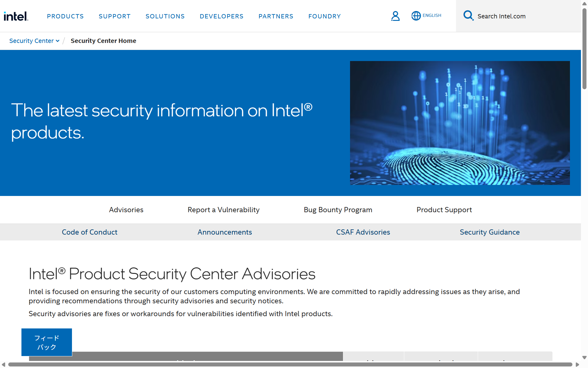Open the Security Guidance link
Screen dimensions: 588x368
(489, 232)
